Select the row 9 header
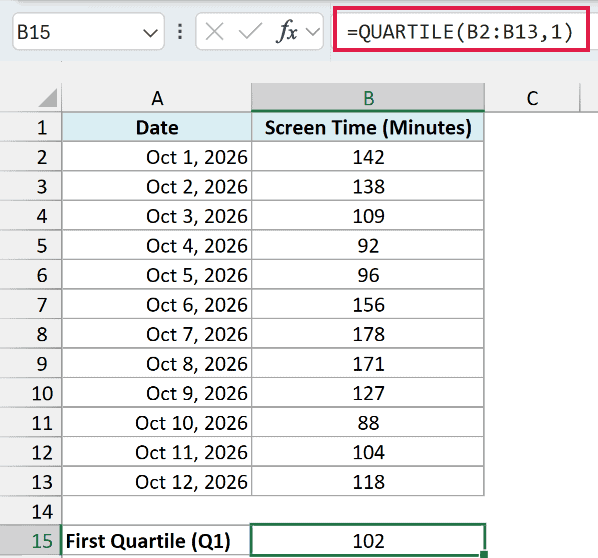The image size is (598, 558). [x=31, y=363]
